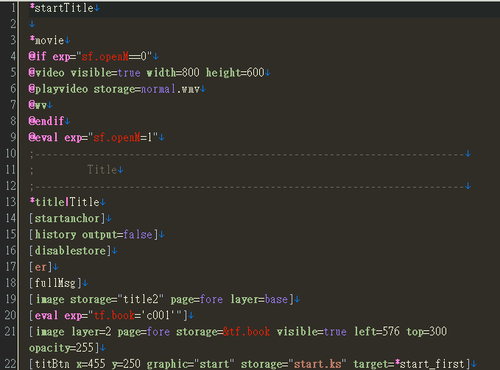Click sf.openM=1 expression in @eval line
Viewport: 500px width, 370px height.
[x=122, y=137]
